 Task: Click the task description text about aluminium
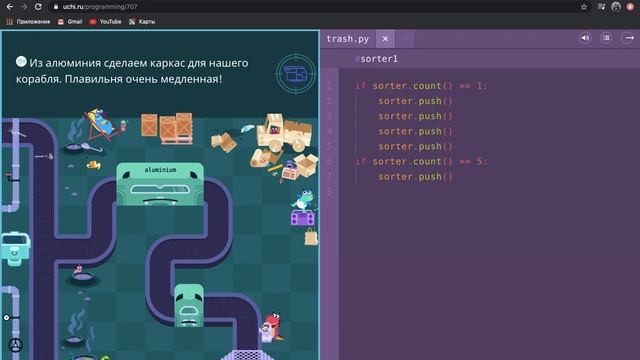[133, 71]
